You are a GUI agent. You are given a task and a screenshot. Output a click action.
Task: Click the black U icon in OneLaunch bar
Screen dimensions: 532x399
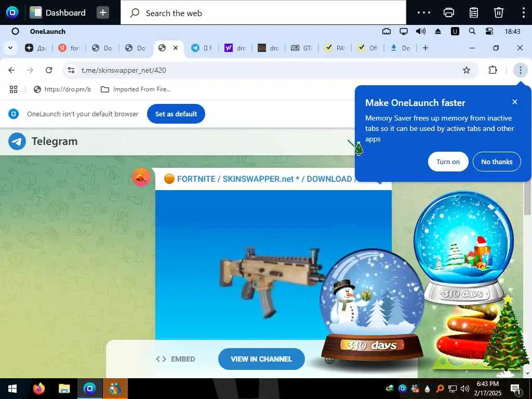(455, 32)
